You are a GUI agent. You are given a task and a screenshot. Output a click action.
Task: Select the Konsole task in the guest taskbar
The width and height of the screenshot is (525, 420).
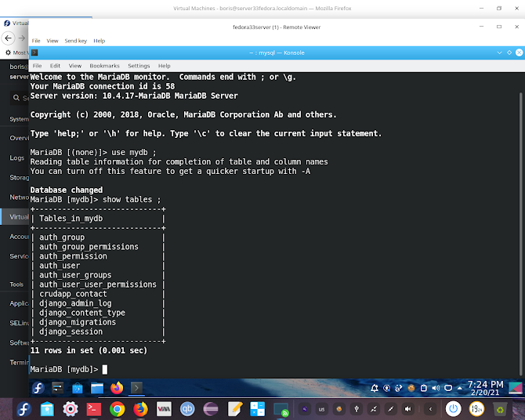click(136, 388)
